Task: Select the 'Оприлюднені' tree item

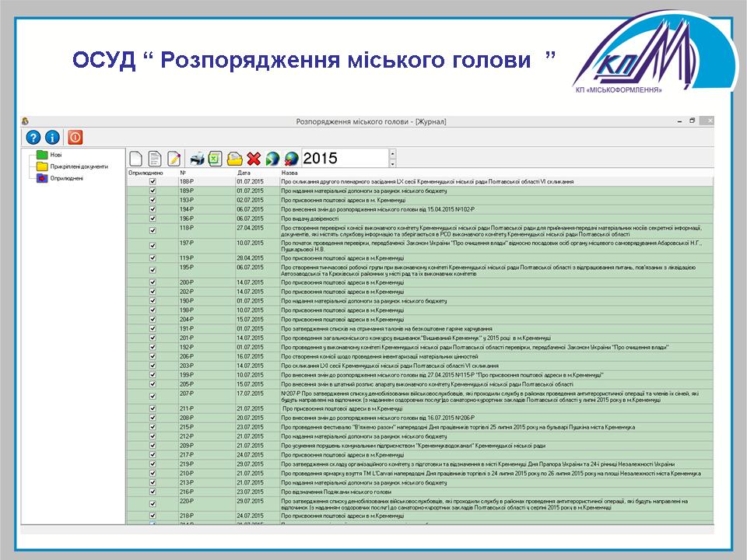Action: click(66, 178)
